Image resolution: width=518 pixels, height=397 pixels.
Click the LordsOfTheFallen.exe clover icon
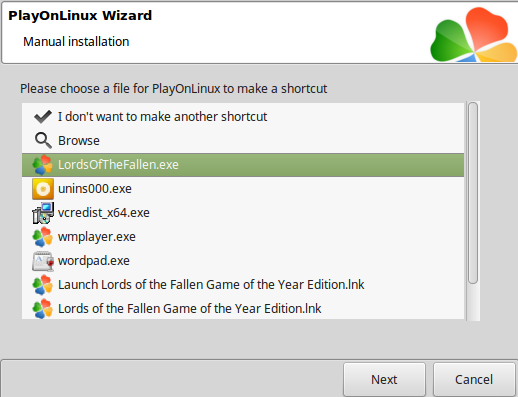[x=43, y=165]
